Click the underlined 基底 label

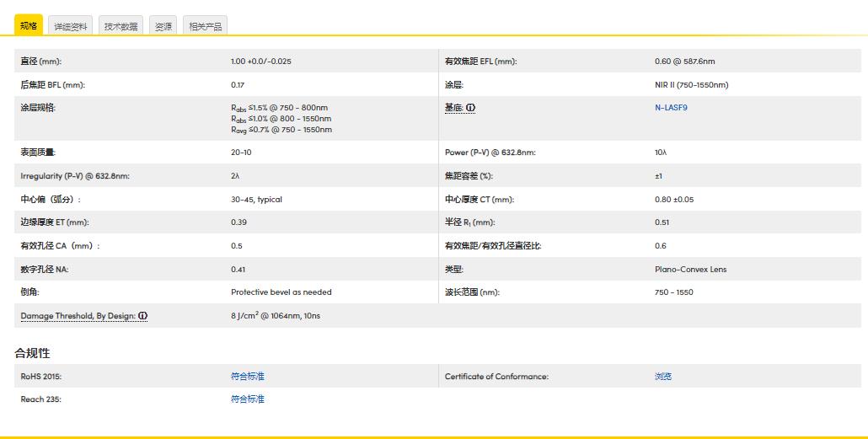coord(453,108)
